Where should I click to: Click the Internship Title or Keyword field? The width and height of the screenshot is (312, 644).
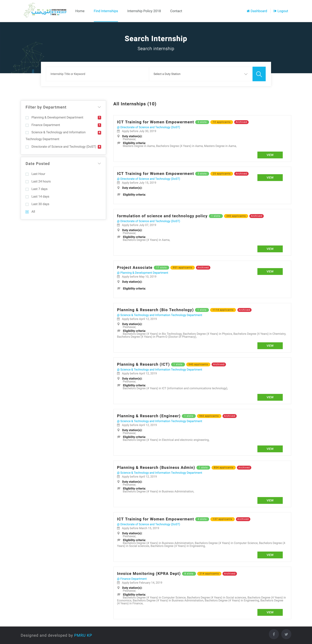pos(97,74)
